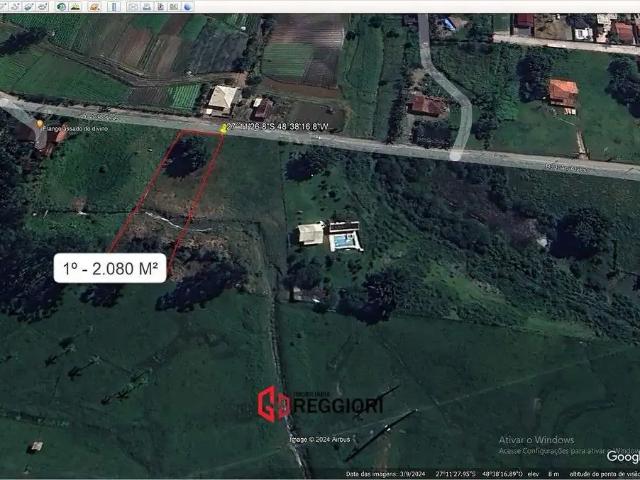Viewport: 640px width, 480px height.
Task: Click the 'Frango assado do divino' place label
Action: click(76, 129)
